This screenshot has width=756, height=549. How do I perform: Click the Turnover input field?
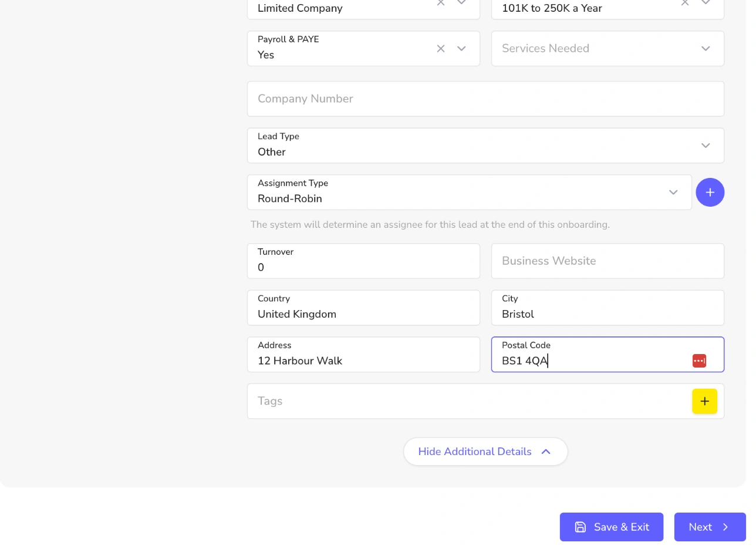363,261
